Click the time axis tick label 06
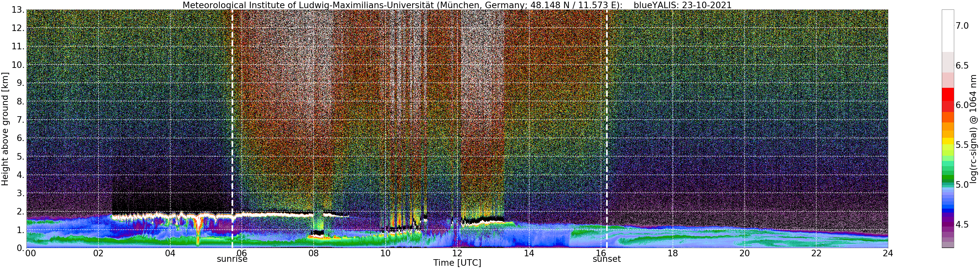The image size is (980, 269). pyautogui.click(x=242, y=253)
